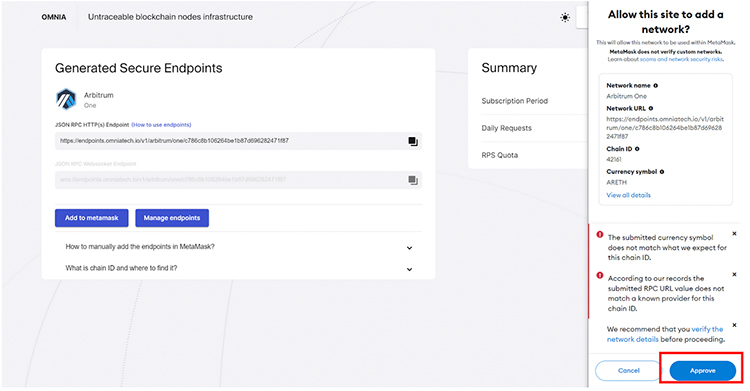Show Currency symbol info tooltip icon
The width and height of the screenshot is (750, 391).
point(662,172)
